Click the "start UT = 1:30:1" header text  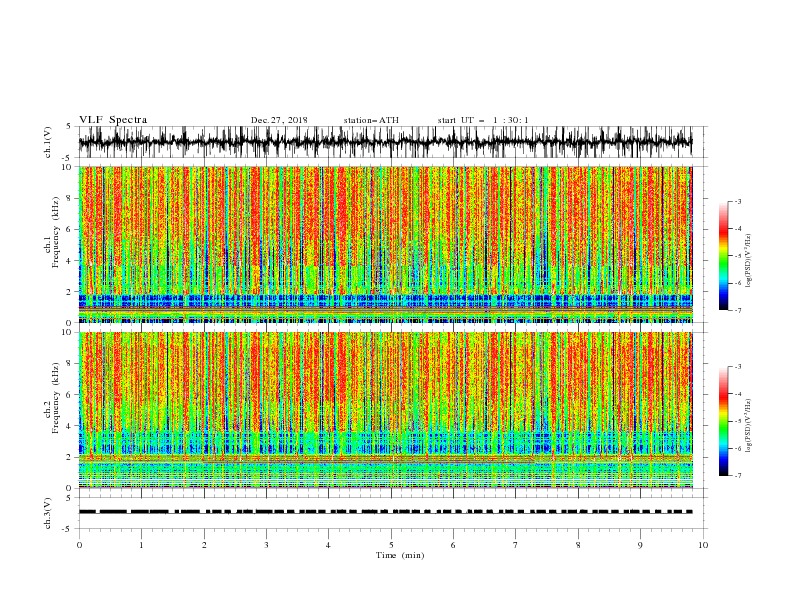[x=483, y=120]
